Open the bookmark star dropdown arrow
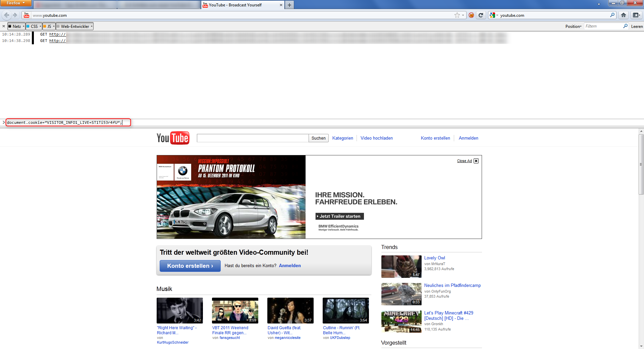 click(463, 15)
